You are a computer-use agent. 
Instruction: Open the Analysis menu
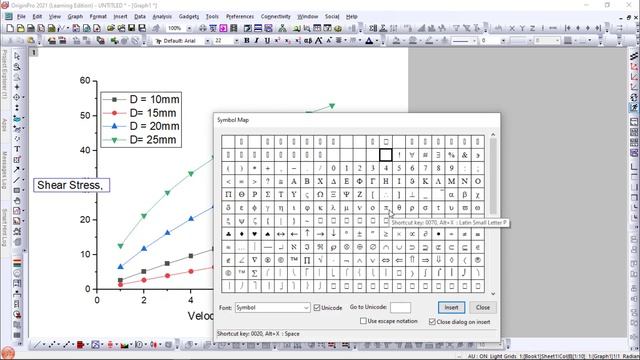162,17
